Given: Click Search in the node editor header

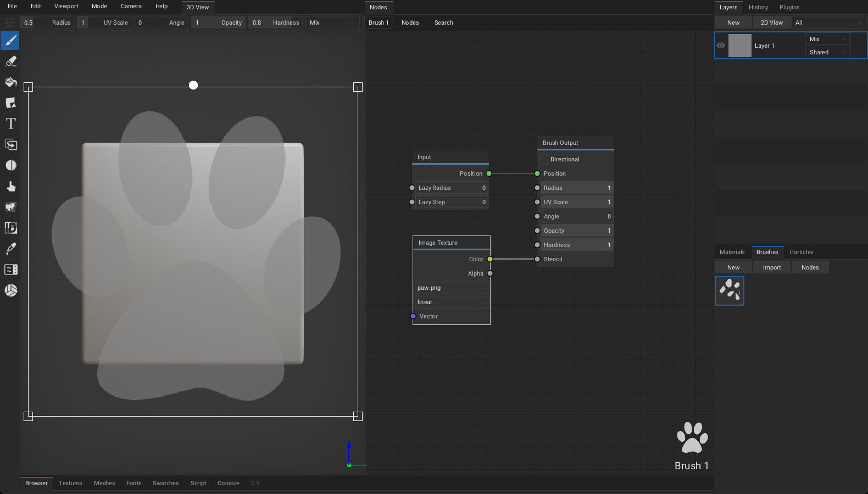Looking at the screenshot, I should click(x=444, y=23).
